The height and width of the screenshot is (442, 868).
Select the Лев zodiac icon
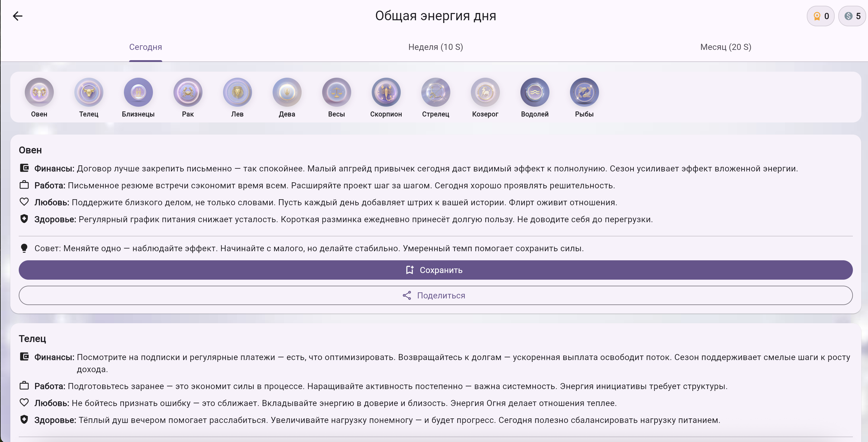237,92
